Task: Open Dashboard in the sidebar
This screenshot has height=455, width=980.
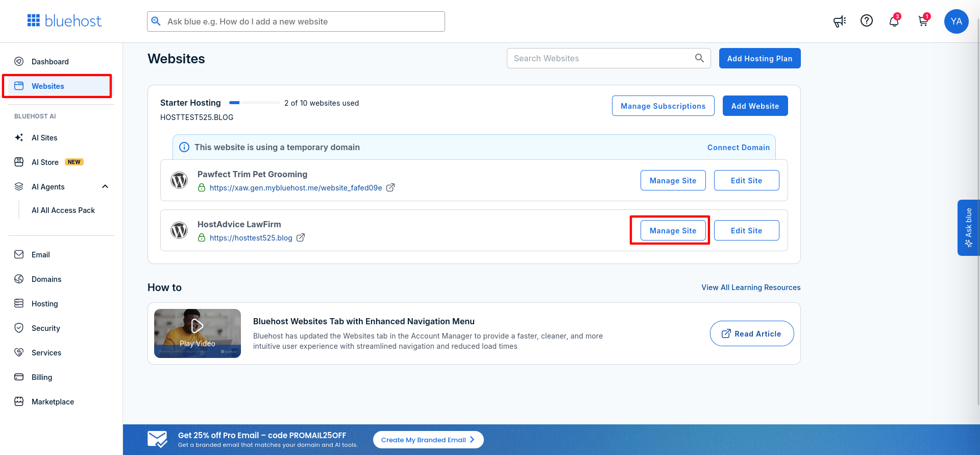Action: coord(50,61)
